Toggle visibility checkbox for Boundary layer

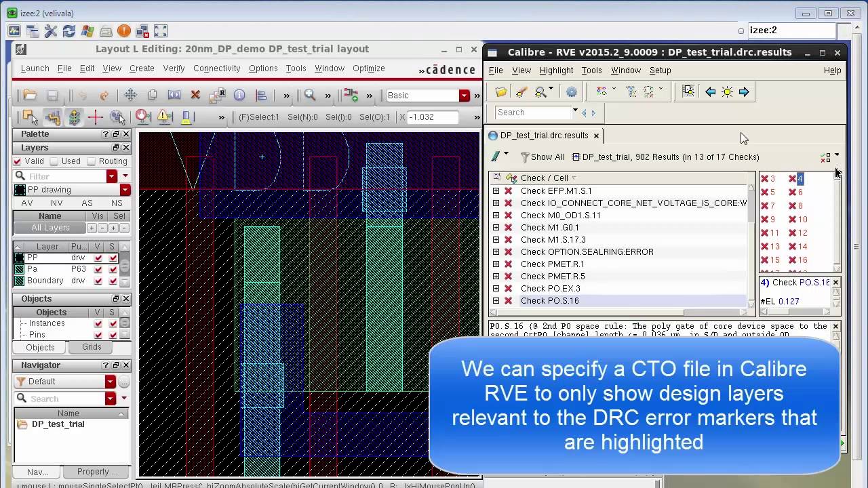click(x=98, y=281)
